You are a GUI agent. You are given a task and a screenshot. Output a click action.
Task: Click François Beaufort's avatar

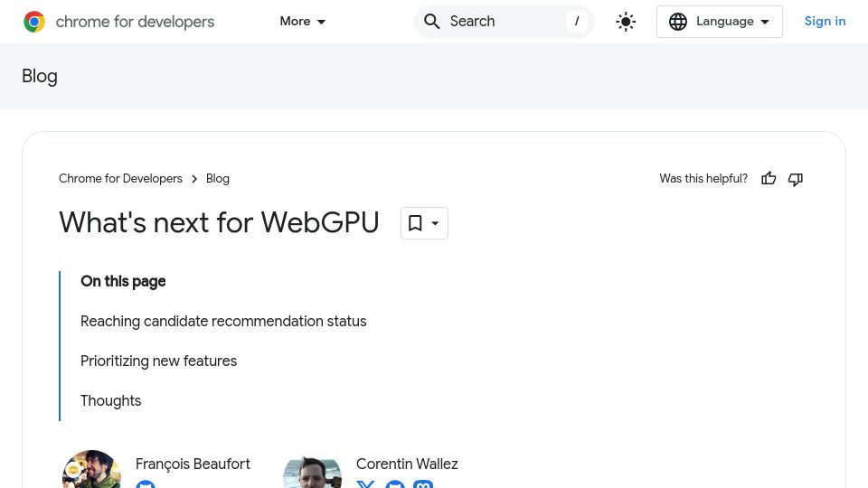tap(91, 469)
